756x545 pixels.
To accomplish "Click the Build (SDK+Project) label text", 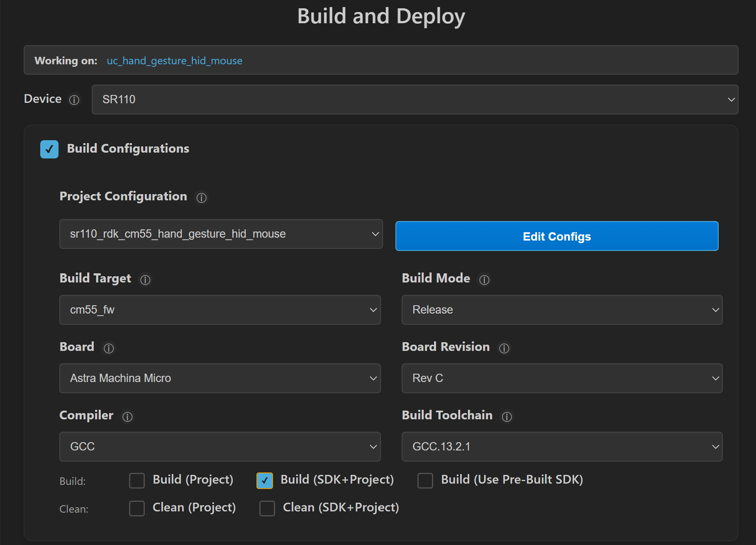I will pyautogui.click(x=337, y=480).
